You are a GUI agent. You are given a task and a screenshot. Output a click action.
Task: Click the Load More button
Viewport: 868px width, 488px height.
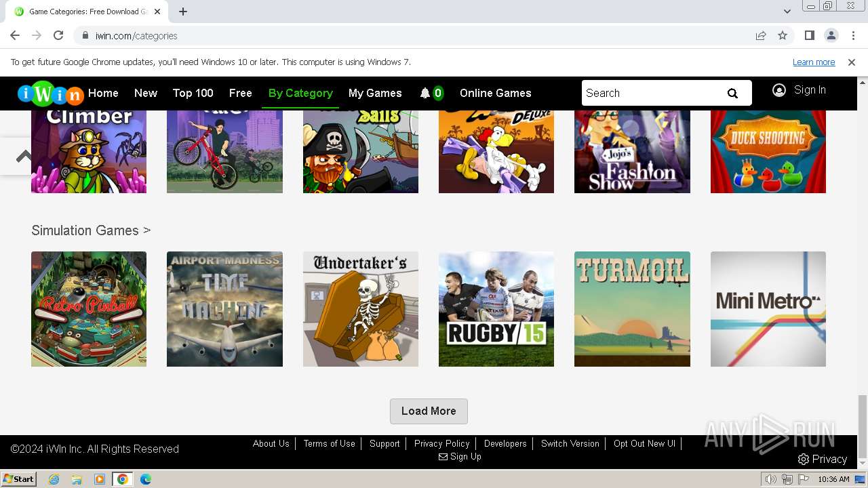click(429, 411)
